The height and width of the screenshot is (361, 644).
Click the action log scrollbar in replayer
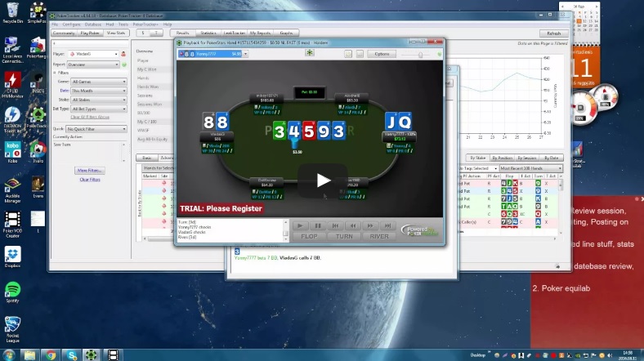pyautogui.click(x=285, y=230)
